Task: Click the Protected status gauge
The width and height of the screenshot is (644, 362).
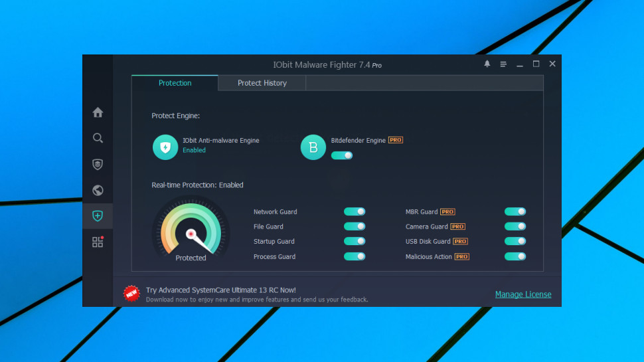Action: pos(191,230)
